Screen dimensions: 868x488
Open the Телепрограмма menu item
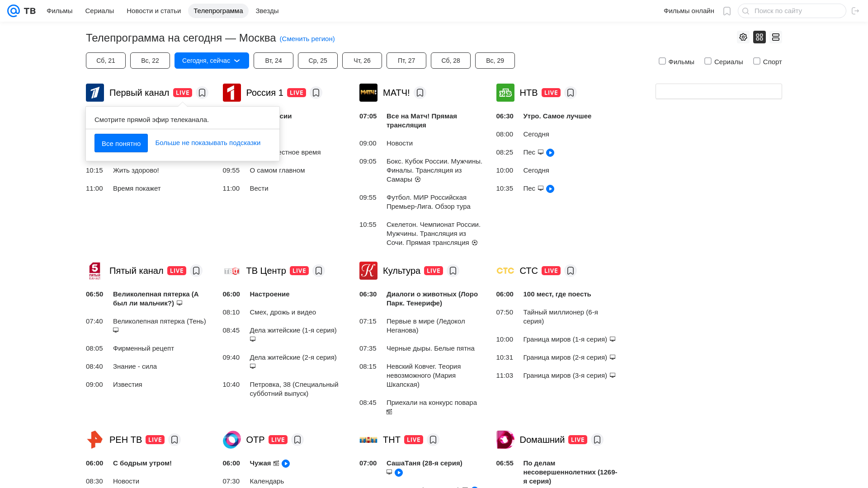click(x=218, y=11)
